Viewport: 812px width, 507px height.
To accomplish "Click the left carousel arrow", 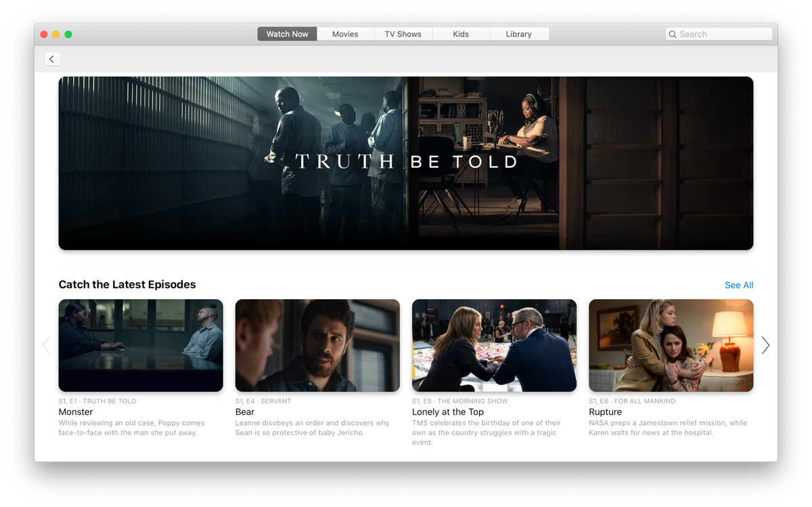I will (46, 345).
